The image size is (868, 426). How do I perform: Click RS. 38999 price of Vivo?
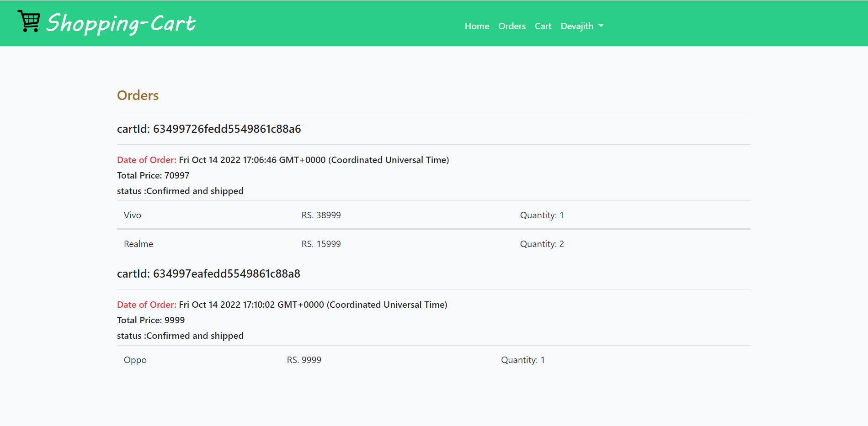321,215
